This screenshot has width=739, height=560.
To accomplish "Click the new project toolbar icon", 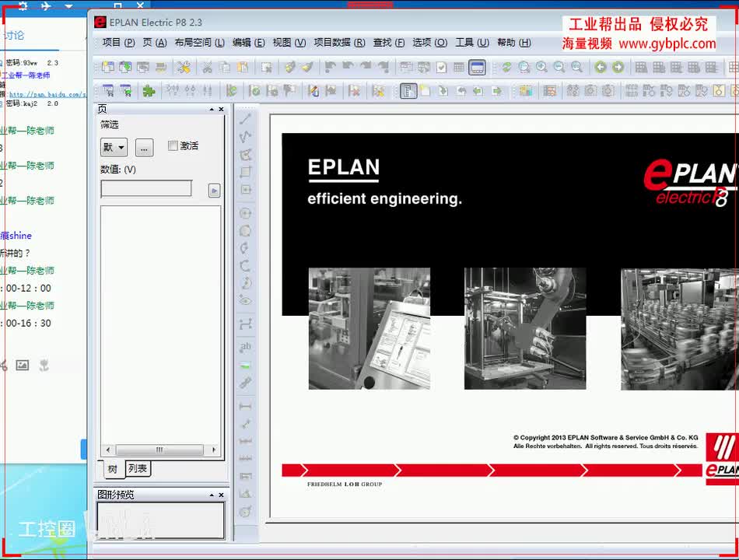I will (108, 68).
